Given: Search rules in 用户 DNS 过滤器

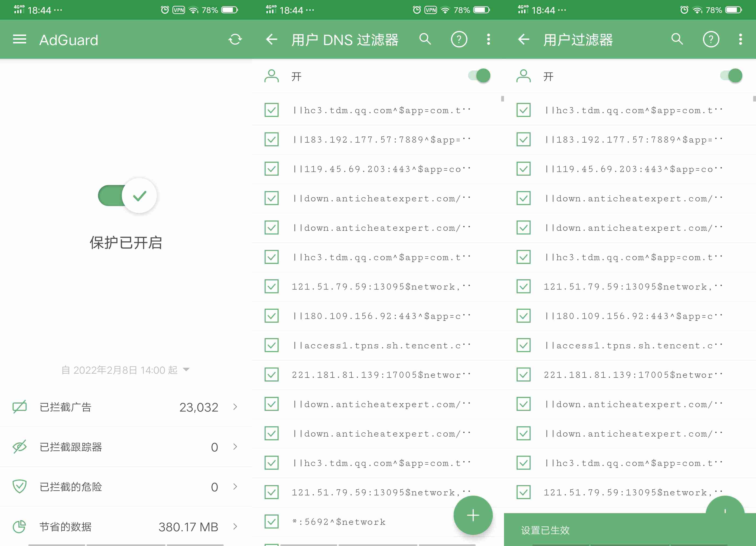Looking at the screenshot, I should 425,39.
